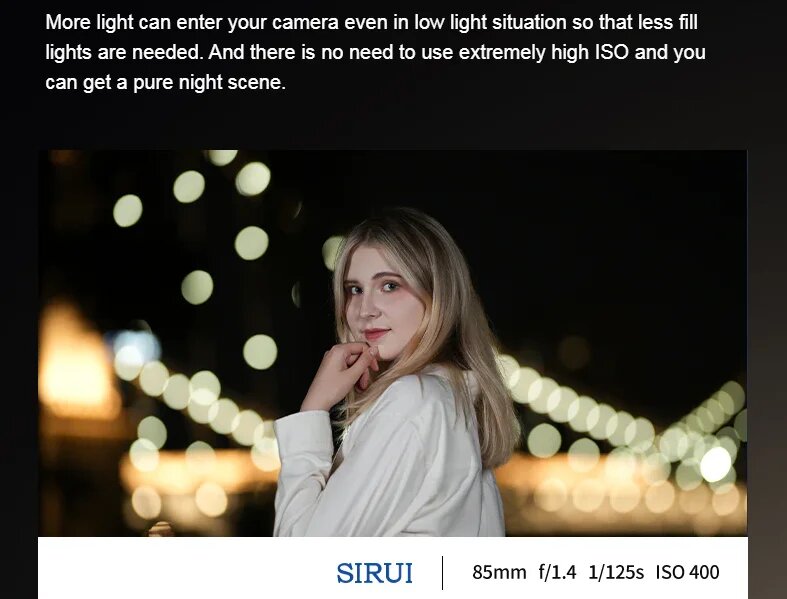Click the 1/125s shutter speed label
Viewport: 787px width, 599px height.
point(616,572)
